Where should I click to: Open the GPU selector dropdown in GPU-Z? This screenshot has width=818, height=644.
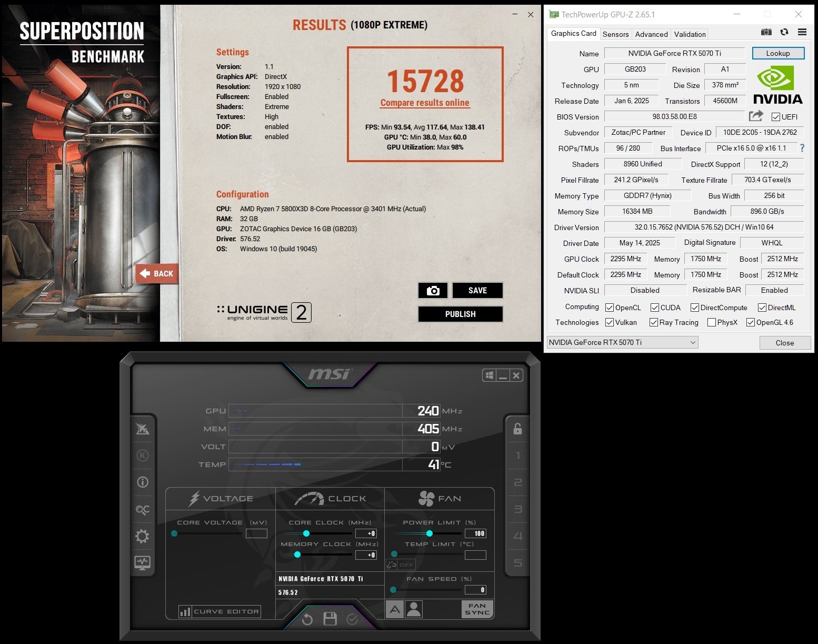tap(623, 342)
